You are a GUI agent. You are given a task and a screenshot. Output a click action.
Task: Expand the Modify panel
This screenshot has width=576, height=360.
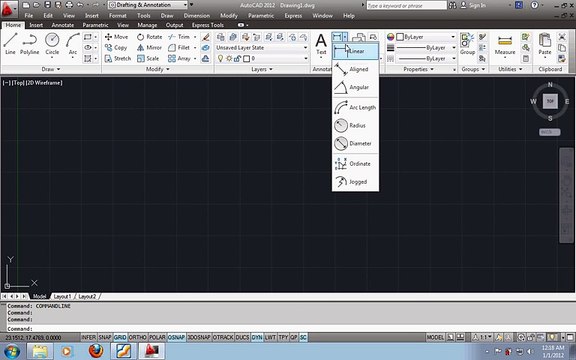(158, 69)
